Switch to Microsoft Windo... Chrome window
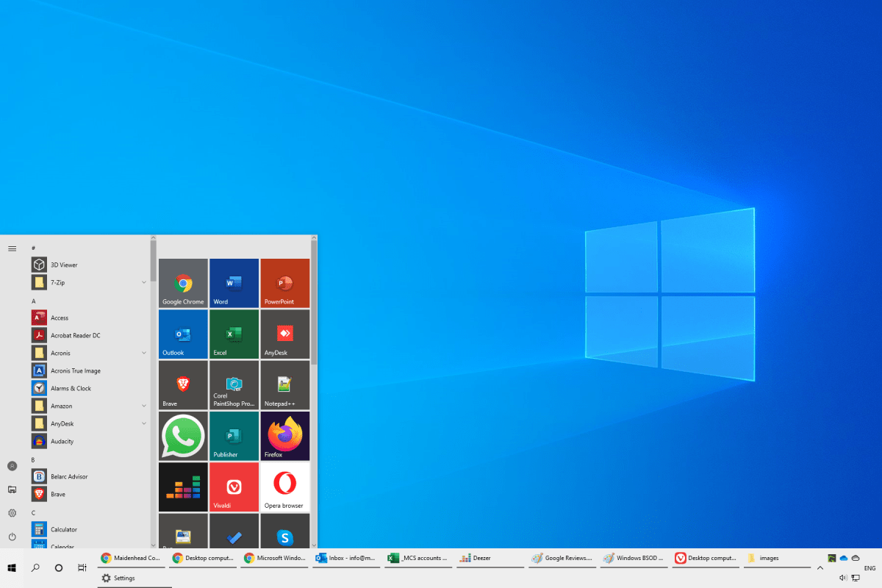The image size is (882, 588). 274,559
